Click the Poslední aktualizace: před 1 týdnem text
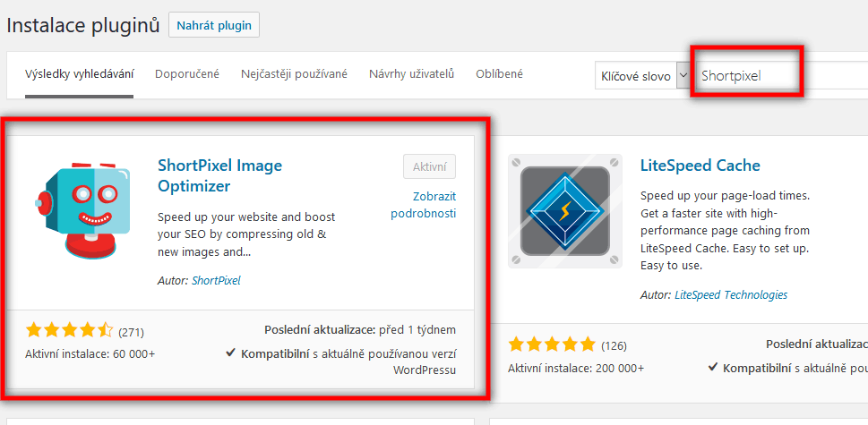 point(360,330)
